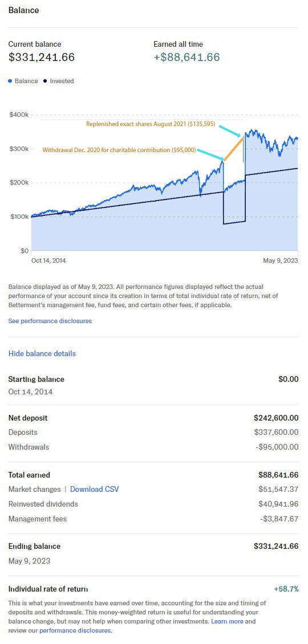This screenshot has height=644, width=308.
Task: Open the See performance disclosures link
Action: (x=50, y=321)
